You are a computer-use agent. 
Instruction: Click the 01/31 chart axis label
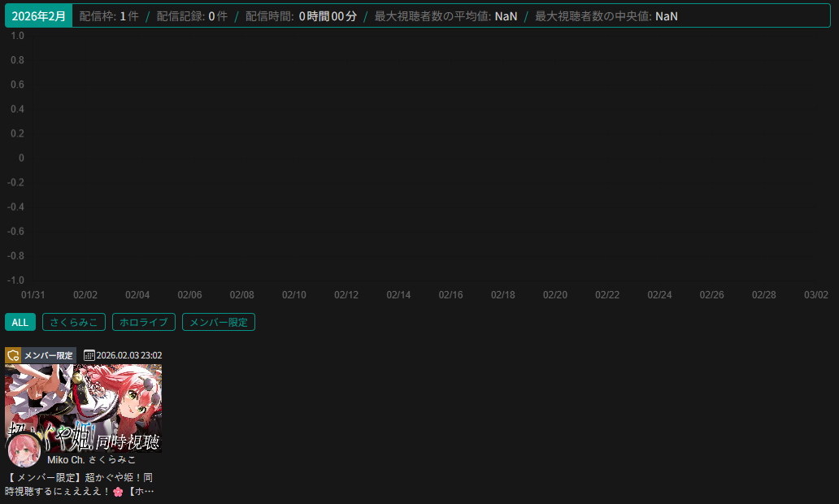pyautogui.click(x=33, y=295)
